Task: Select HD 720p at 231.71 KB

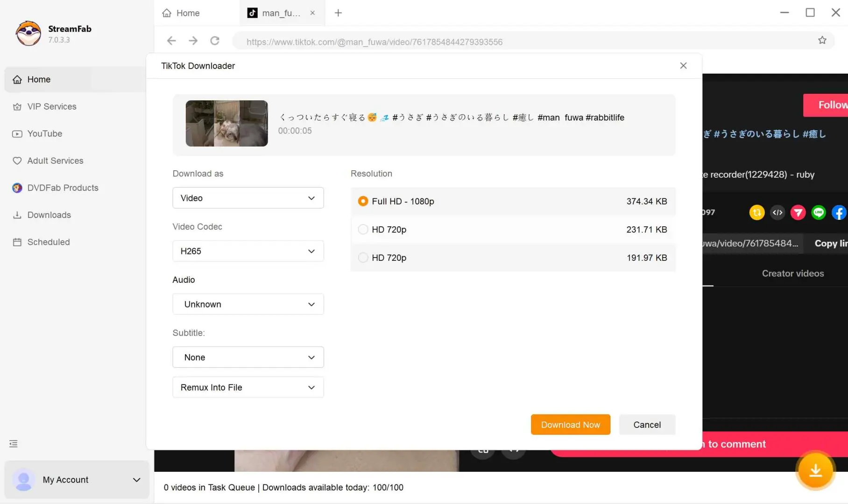Action: pyautogui.click(x=513, y=229)
